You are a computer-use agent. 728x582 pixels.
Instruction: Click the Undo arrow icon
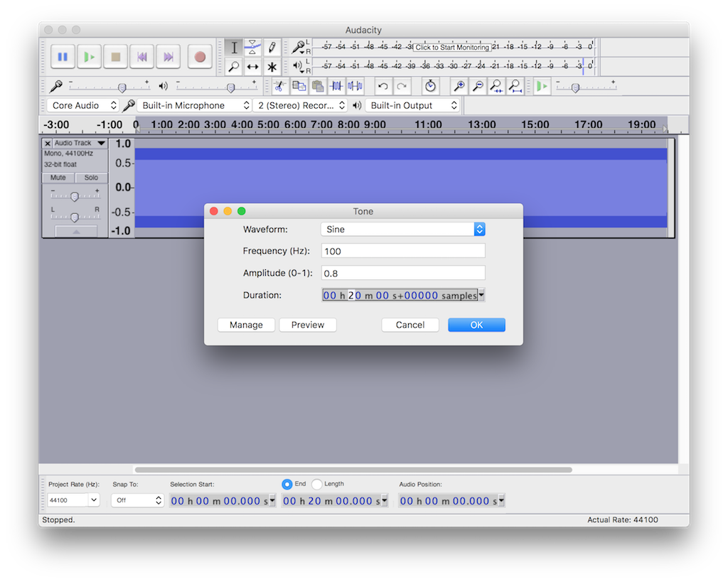(383, 86)
